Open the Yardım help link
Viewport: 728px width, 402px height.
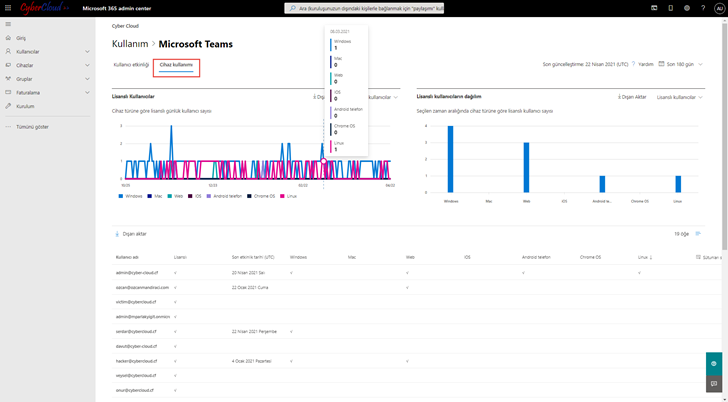coord(646,64)
